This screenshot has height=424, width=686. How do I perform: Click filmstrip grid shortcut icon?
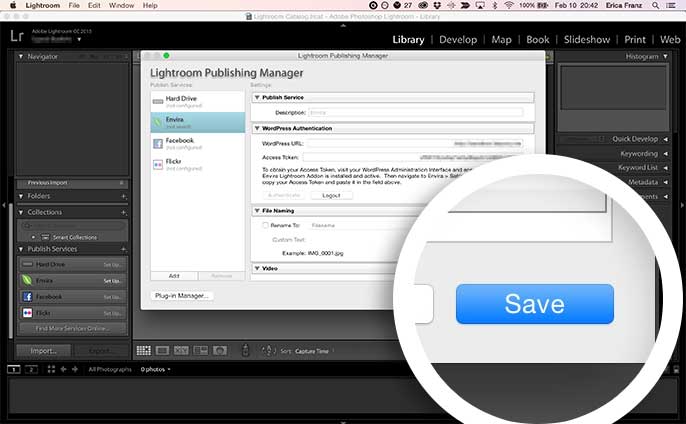click(x=51, y=369)
